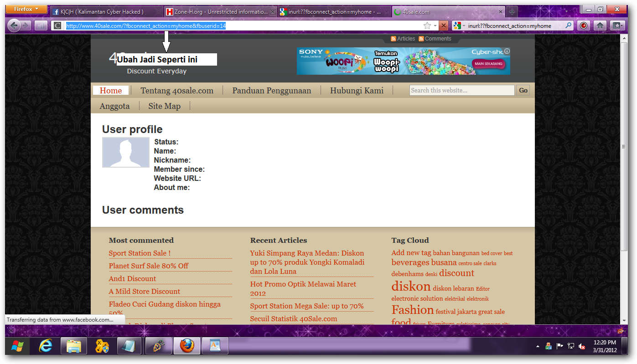The width and height of the screenshot is (637, 364).
Task: Open the URL history dropdown arrow
Action: (435, 26)
